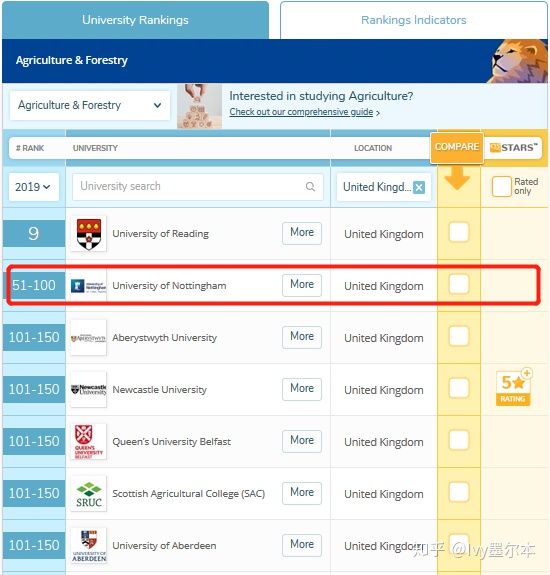Viewport: 550px width, 575px height.
Task: Click the Queen's University Belfast logo
Action: (89, 442)
